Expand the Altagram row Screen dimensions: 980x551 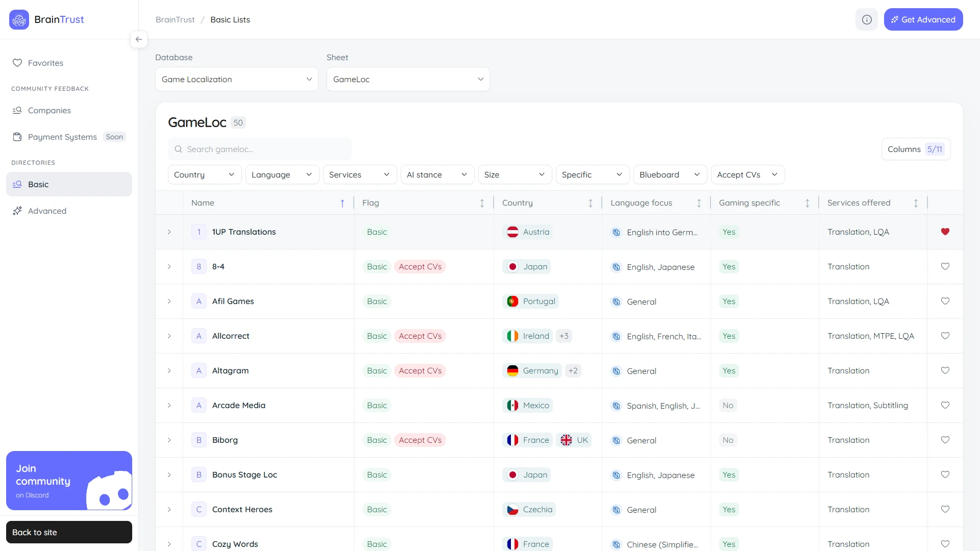point(169,370)
